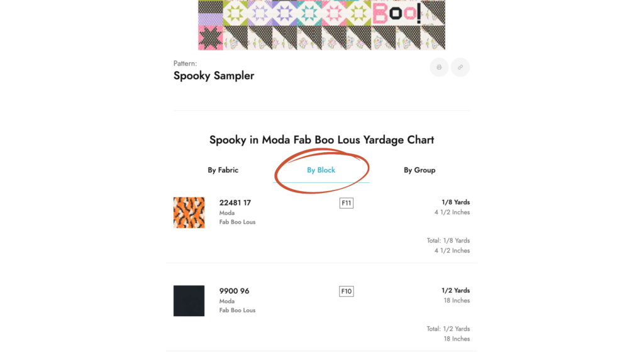Click the copy link icon button
The image size is (644, 362).
(460, 67)
